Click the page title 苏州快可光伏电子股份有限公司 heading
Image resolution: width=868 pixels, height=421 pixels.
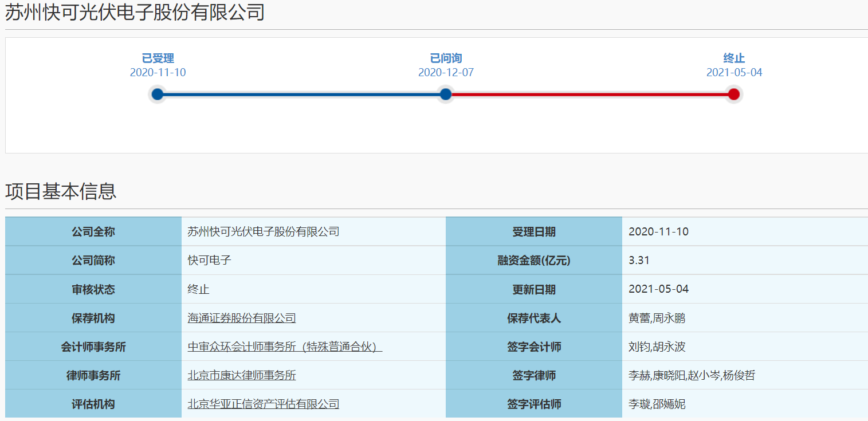135,12
